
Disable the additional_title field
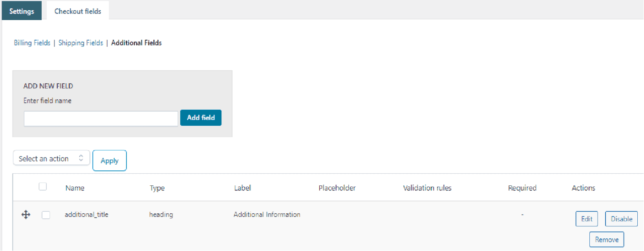[x=621, y=219]
